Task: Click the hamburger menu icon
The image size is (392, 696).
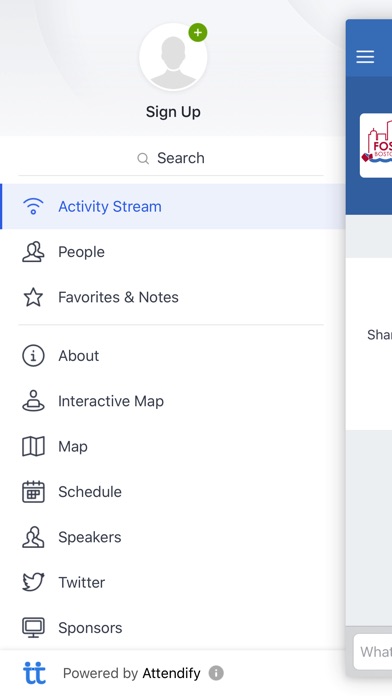Action: coord(365,56)
